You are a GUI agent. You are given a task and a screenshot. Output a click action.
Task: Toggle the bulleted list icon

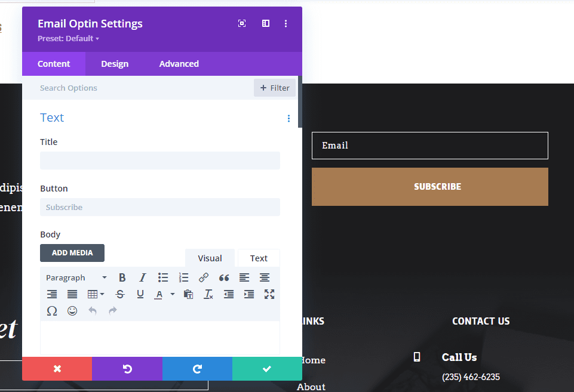(162, 277)
